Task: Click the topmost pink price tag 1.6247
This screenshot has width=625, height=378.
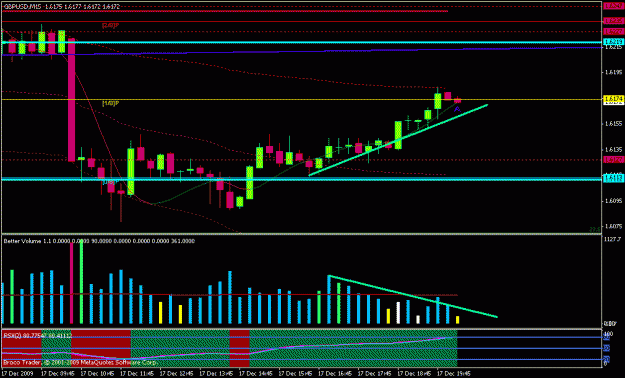Action: click(614, 6)
